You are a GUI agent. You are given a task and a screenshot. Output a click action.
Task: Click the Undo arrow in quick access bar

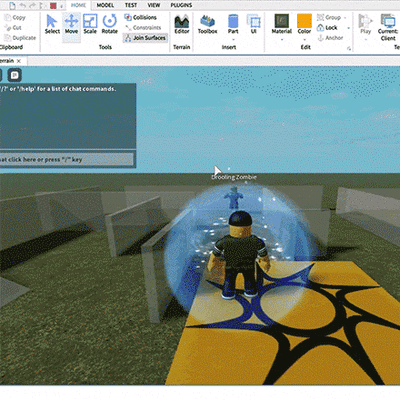[23, 5]
